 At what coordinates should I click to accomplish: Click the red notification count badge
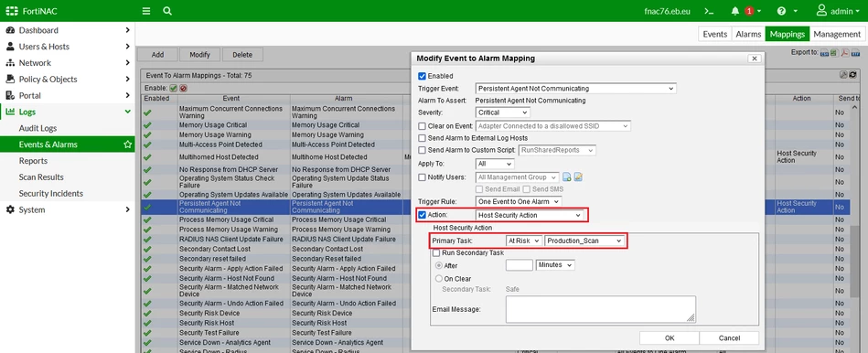pyautogui.click(x=749, y=11)
